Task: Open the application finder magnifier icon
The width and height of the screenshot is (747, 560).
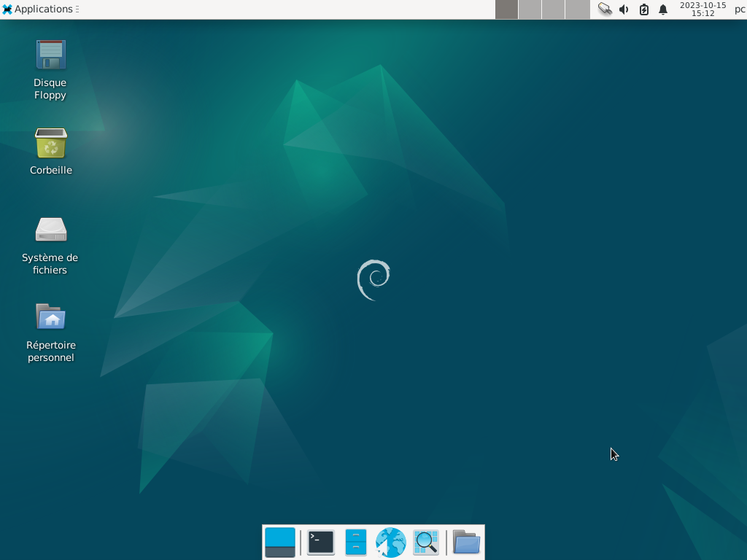Action: (426, 542)
